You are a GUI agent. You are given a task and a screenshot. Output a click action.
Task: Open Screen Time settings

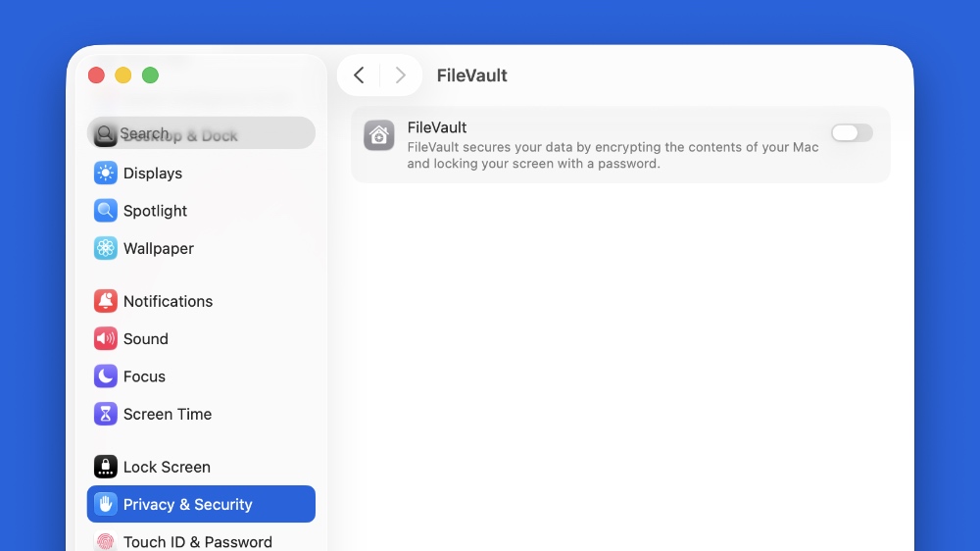tap(168, 414)
